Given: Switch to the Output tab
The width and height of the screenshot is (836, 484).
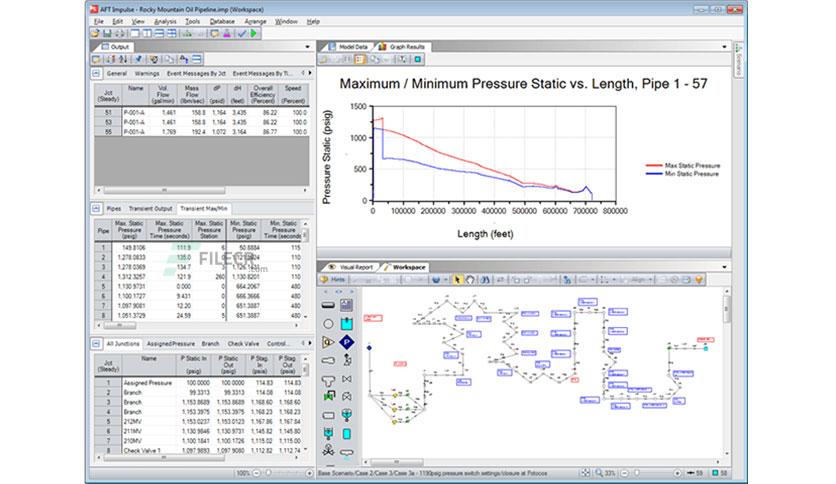Looking at the screenshot, I should 115,47.
